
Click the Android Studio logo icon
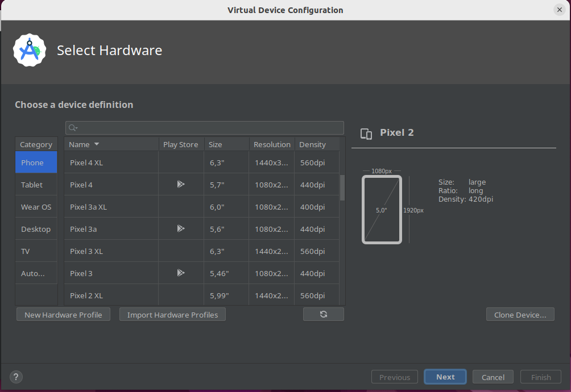[29, 51]
